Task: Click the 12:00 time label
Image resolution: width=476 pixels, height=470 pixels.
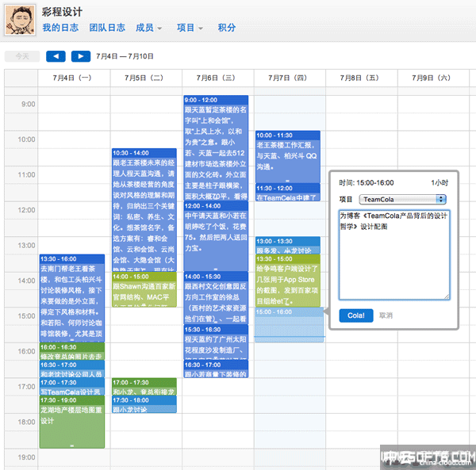Action: (26, 210)
